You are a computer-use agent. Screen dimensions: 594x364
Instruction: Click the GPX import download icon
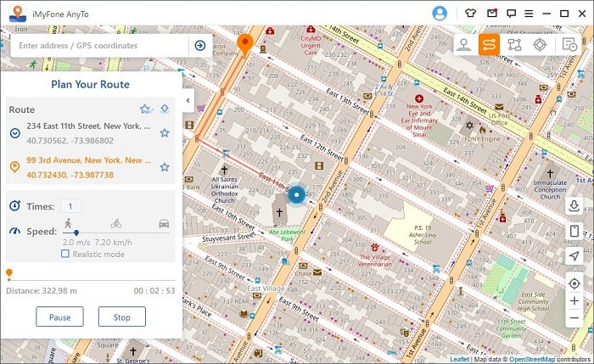tap(574, 205)
